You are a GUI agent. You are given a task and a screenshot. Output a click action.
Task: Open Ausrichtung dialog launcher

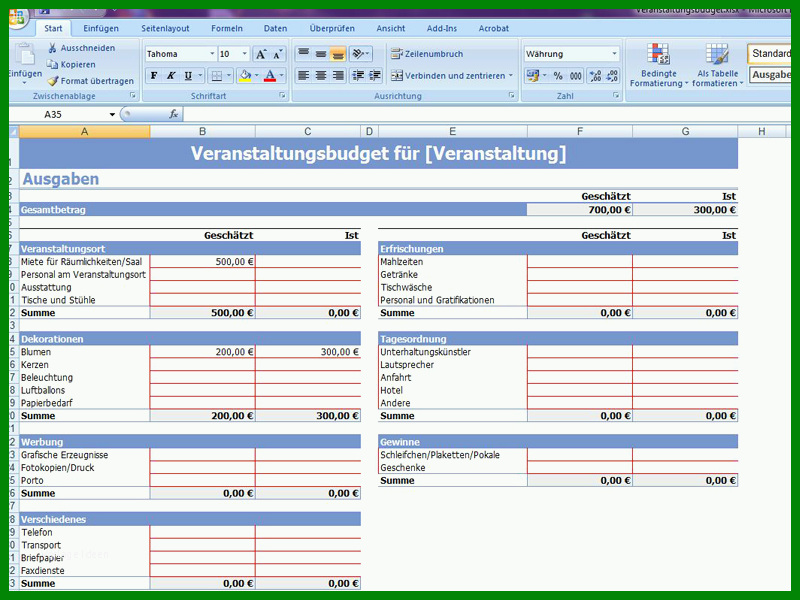[x=511, y=95]
